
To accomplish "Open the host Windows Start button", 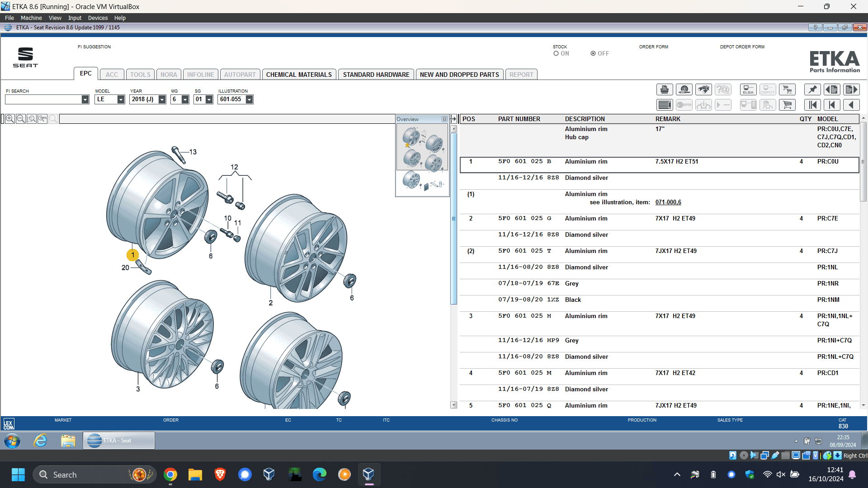I will click(x=18, y=474).
